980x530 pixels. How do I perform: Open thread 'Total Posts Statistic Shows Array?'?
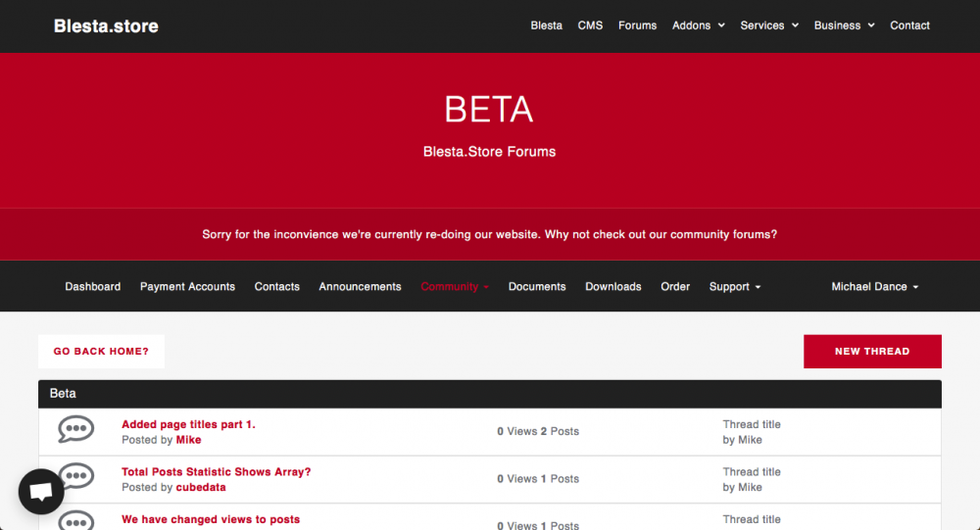[216, 472]
